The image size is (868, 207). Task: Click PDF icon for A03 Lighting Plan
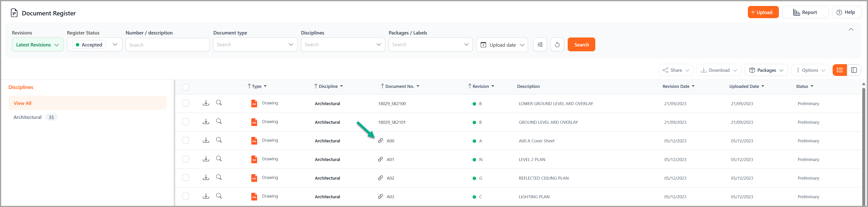[x=254, y=197]
